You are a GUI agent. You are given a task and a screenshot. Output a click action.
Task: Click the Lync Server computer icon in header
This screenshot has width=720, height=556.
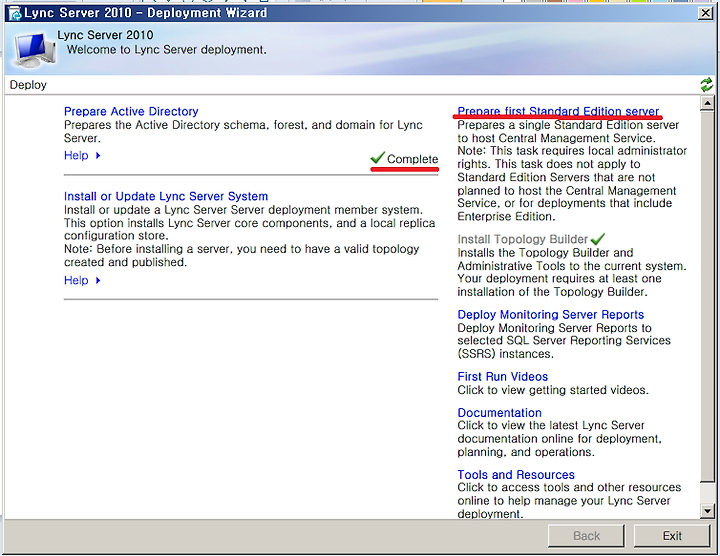34,50
